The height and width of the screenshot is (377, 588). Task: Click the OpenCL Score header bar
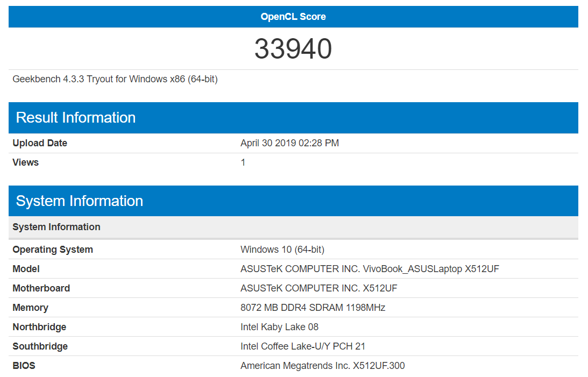coord(293,17)
